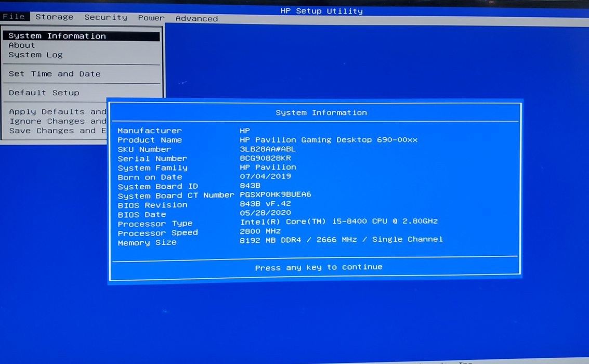The height and width of the screenshot is (364, 589).
Task: Click the Memory Size label
Action: tap(147, 243)
